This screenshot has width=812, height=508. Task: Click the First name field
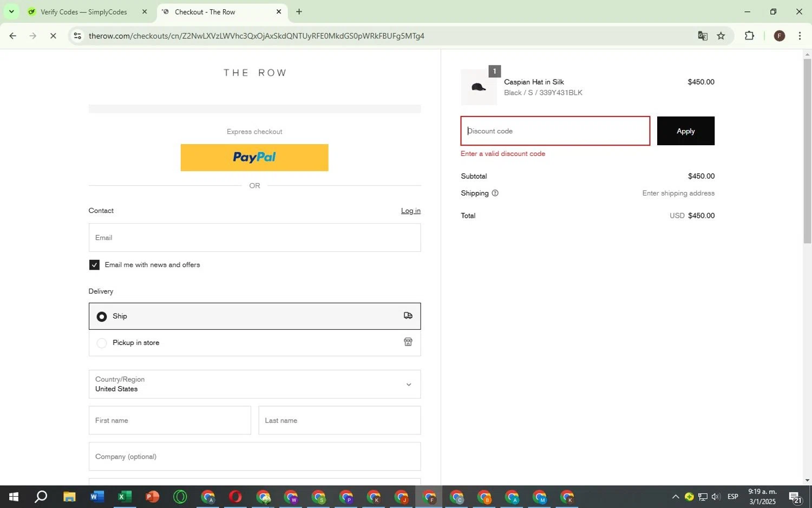[x=169, y=420]
